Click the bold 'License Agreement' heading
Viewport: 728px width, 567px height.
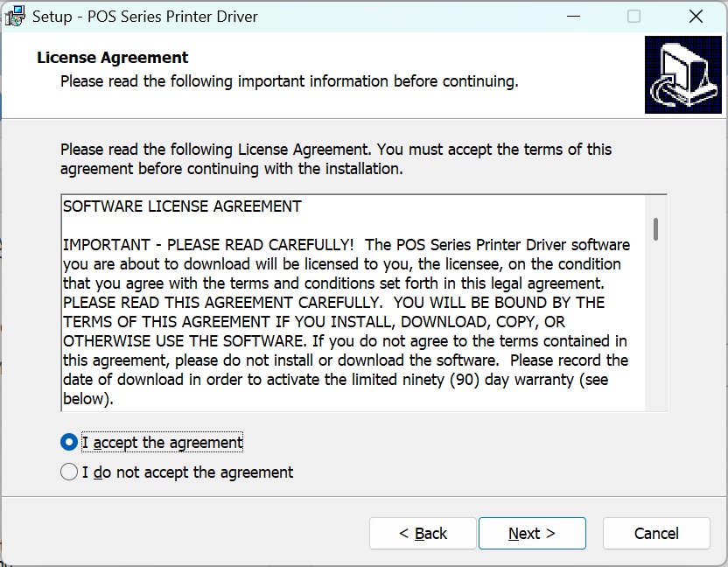click(113, 58)
